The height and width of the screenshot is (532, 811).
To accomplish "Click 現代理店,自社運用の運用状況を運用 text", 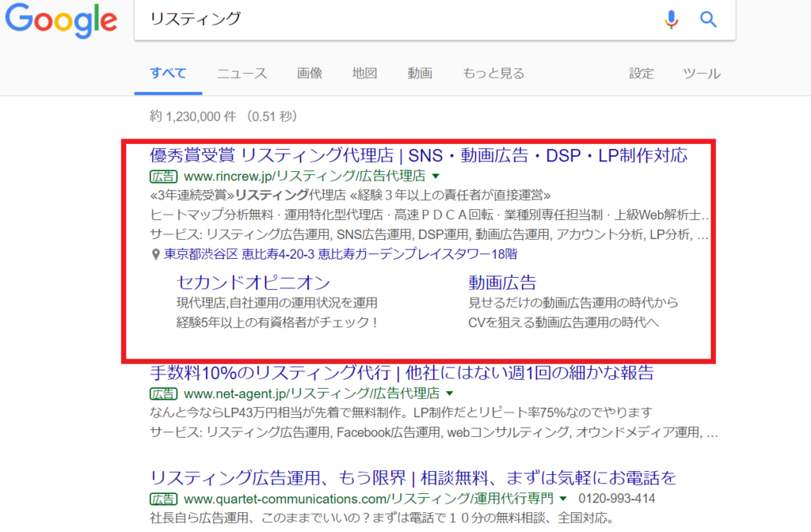I will [276, 302].
